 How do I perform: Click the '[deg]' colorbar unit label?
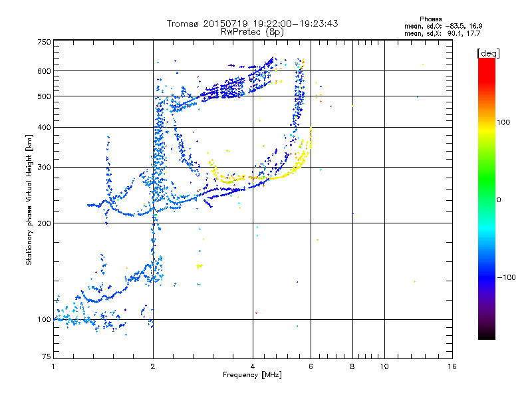488,53
